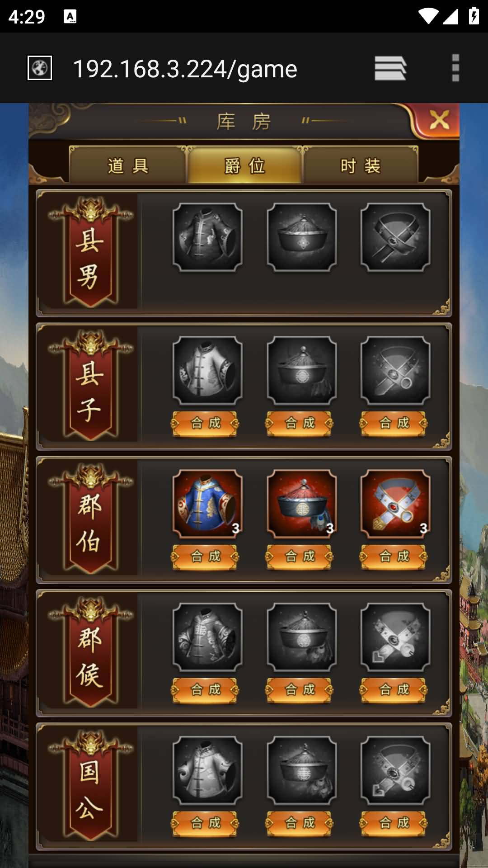
Task: Select the 县男 robe item icon
Action: point(207,237)
